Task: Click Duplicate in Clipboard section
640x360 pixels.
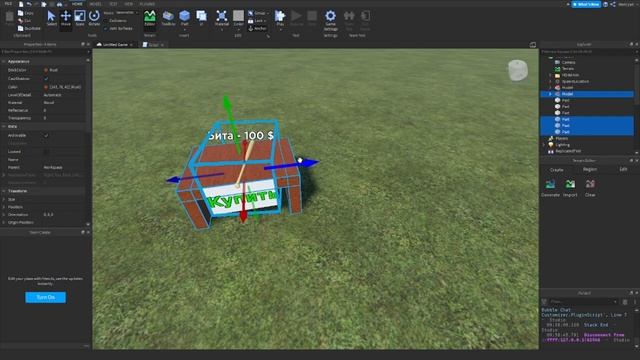Action: pos(29,29)
